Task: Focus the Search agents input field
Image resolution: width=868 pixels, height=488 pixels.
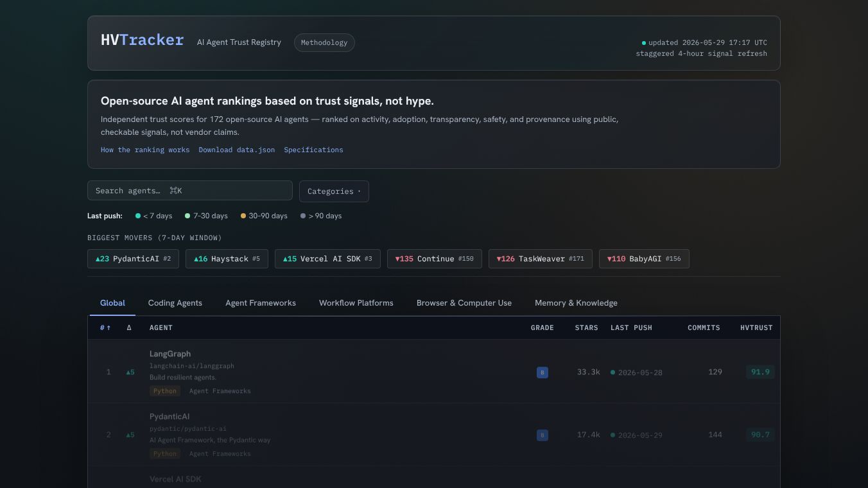Action: click(x=190, y=191)
